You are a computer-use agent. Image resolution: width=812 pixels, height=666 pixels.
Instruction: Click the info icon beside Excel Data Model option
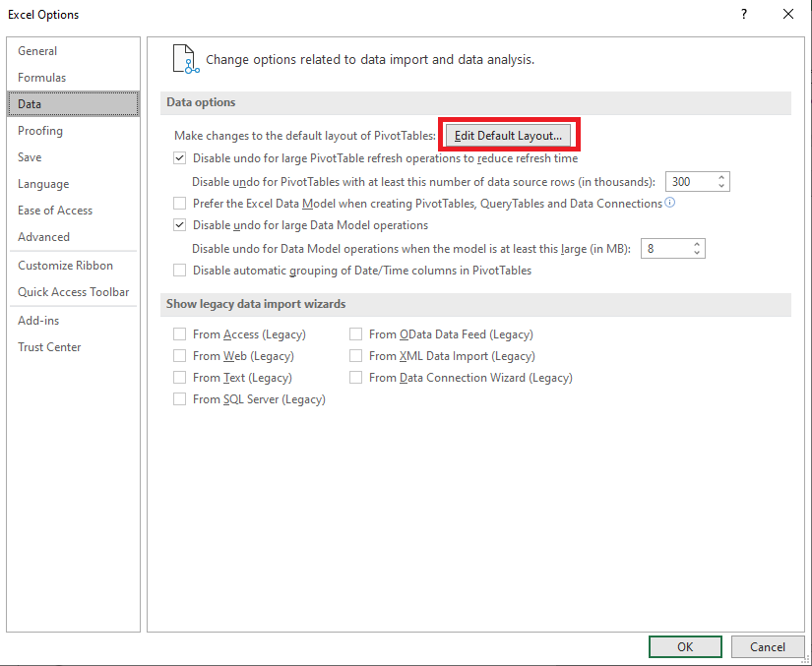point(669,203)
